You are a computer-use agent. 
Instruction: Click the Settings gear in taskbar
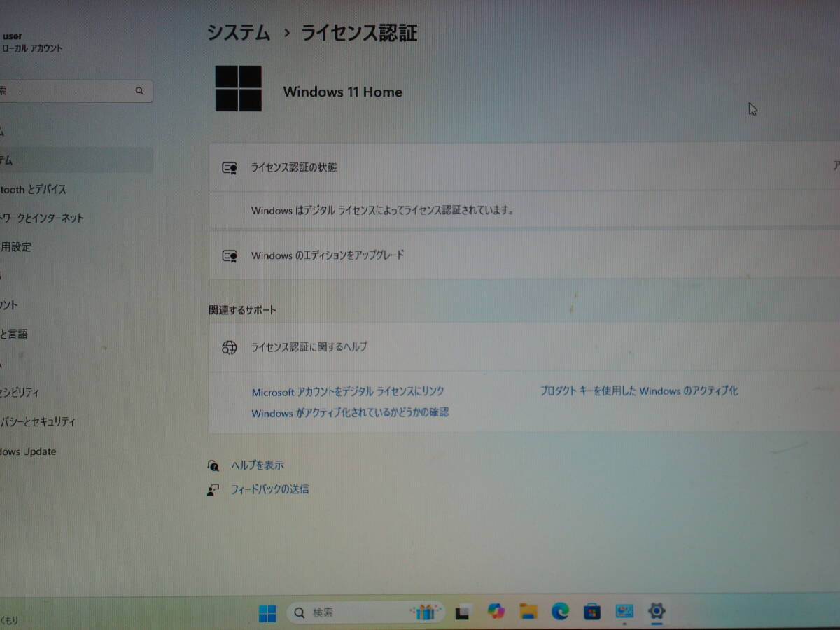tap(656, 611)
